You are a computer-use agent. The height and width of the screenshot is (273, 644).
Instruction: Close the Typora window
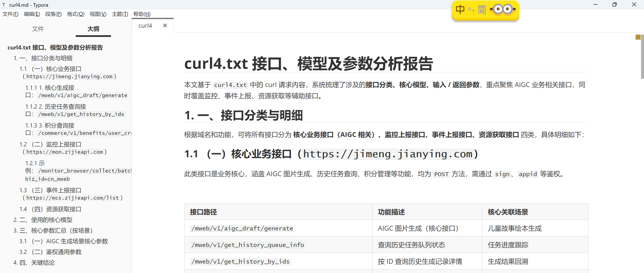pos(634,4)
